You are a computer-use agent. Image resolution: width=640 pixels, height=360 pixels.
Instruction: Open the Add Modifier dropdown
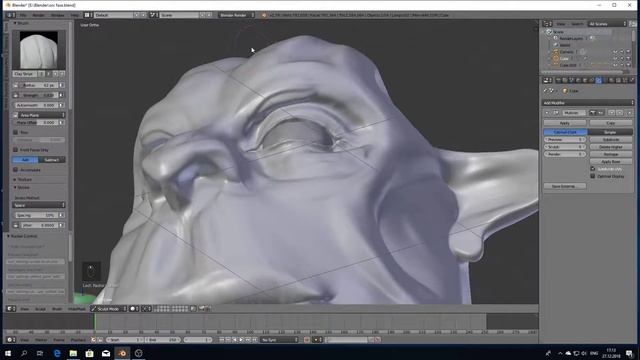click(588, 103)
